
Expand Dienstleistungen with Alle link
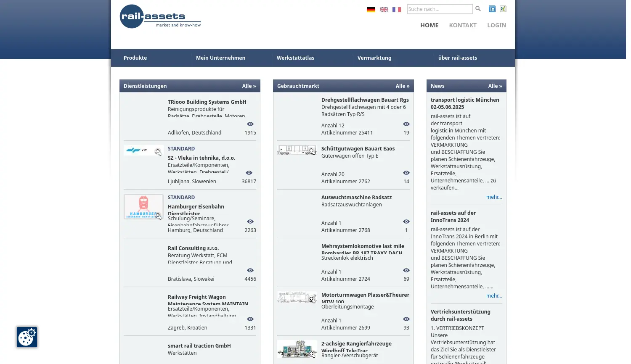(x=249, y=86)
